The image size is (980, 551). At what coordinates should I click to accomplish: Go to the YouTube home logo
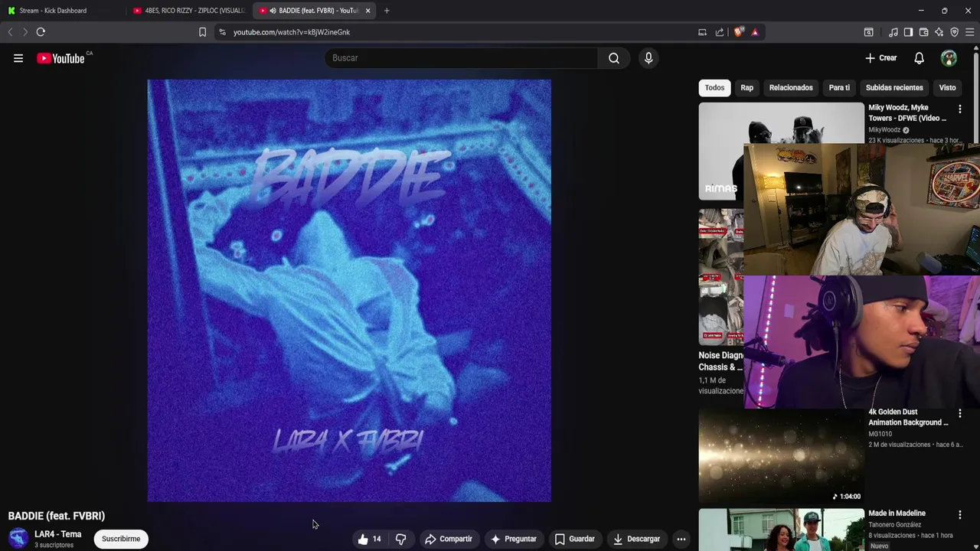coord(60,58)
